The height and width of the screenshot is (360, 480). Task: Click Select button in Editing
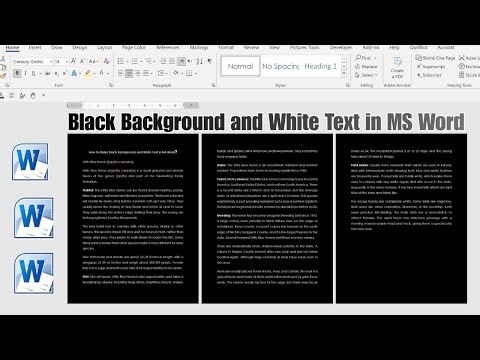pos(366,75)
